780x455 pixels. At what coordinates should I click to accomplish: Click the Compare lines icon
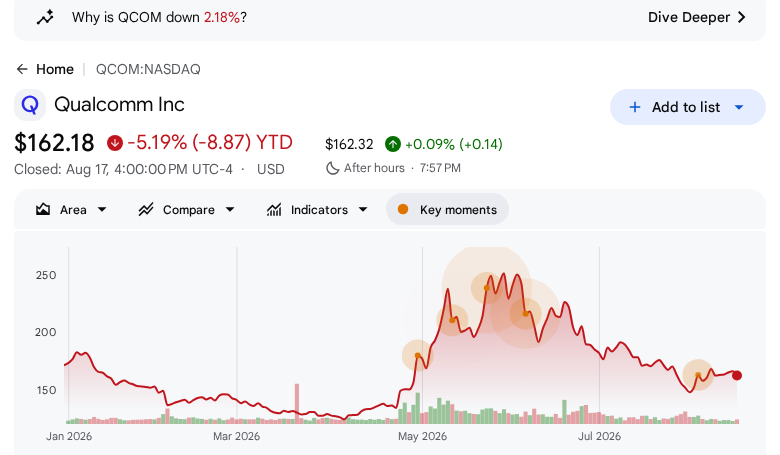[x=146, y=209]
